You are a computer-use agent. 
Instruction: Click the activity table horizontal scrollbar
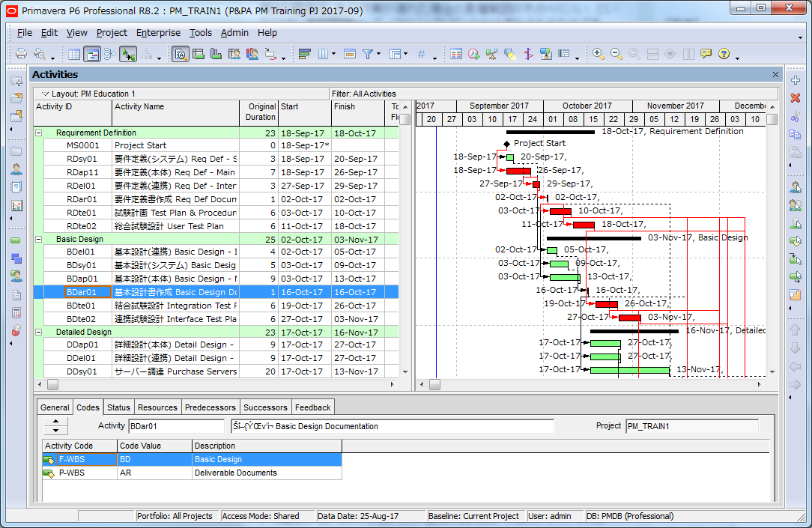point(217,384)
